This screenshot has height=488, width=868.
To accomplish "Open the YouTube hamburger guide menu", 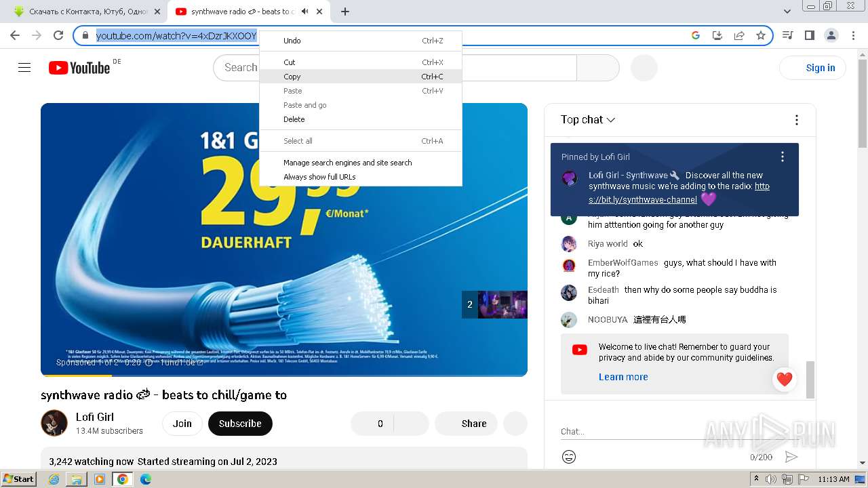I will (x=24, y=68).
